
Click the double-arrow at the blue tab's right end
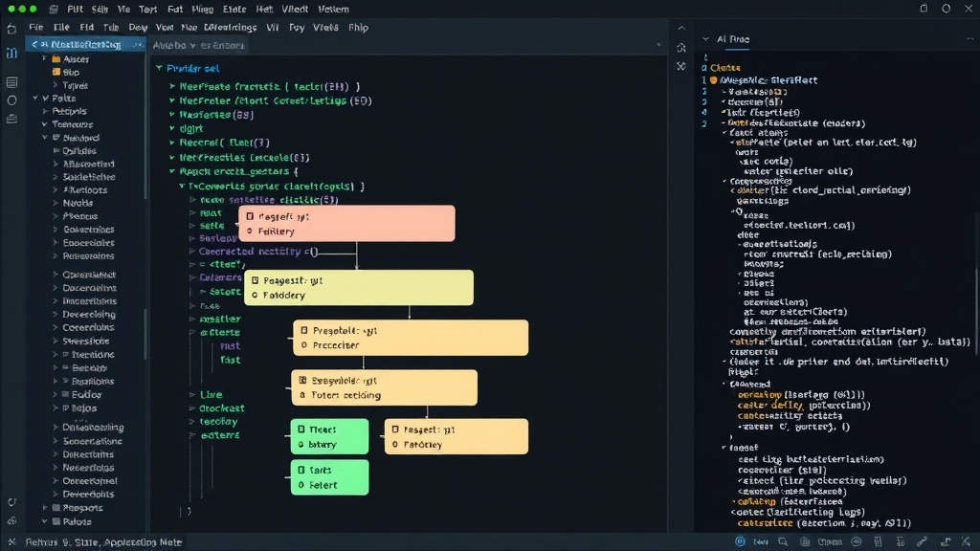pos(138,44)
